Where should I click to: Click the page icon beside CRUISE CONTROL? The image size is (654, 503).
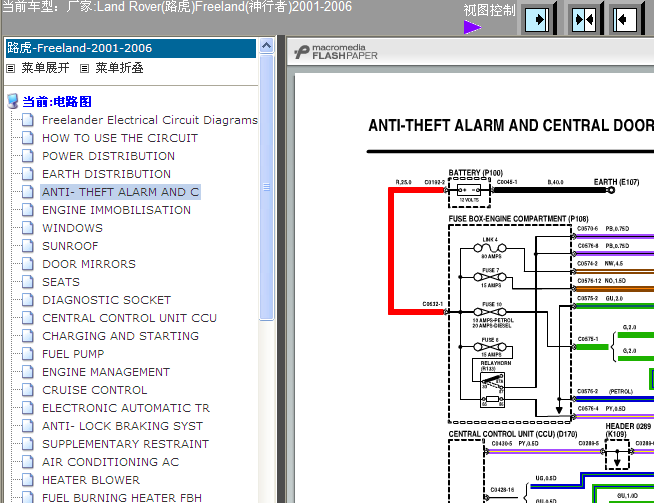[x=28, y=390]
